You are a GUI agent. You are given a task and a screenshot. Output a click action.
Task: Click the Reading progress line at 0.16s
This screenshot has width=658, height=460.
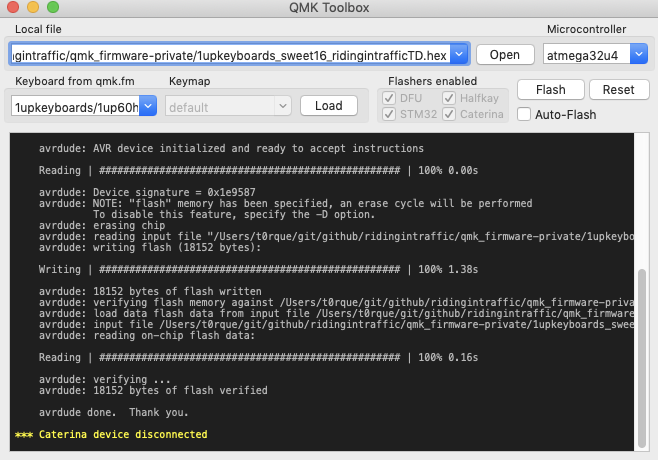(258, 358)
